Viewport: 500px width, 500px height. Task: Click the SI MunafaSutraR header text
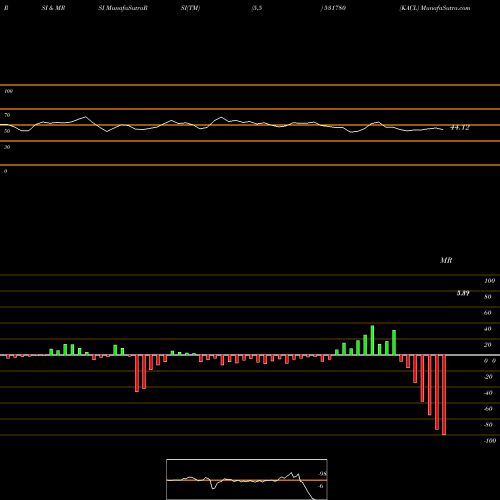(123, 8)
